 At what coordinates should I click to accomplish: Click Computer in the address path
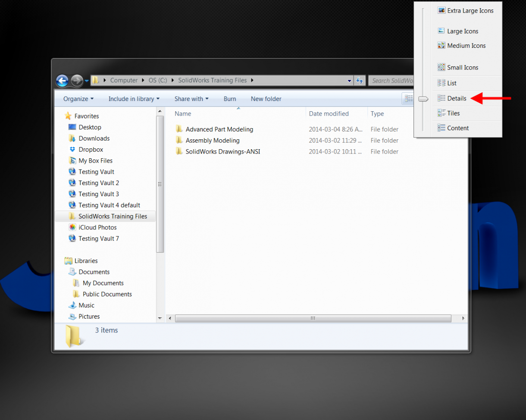[124, 80]
